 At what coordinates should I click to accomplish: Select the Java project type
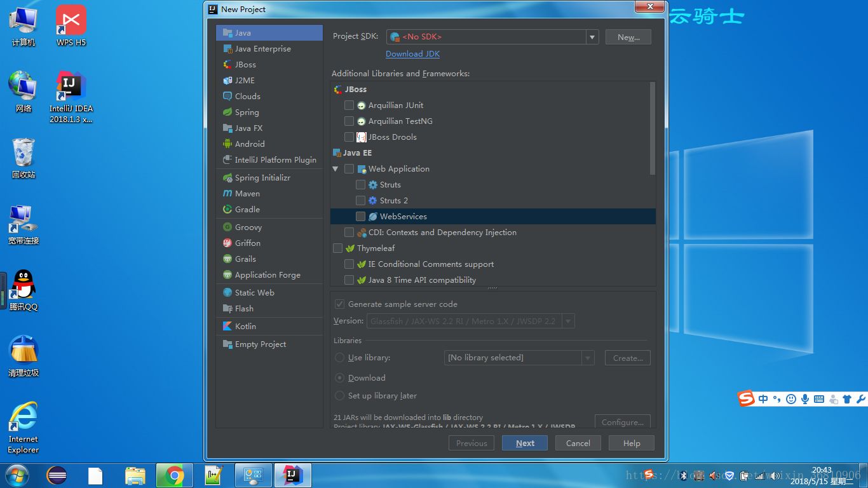pyautogui.click(x=269, y=33)
